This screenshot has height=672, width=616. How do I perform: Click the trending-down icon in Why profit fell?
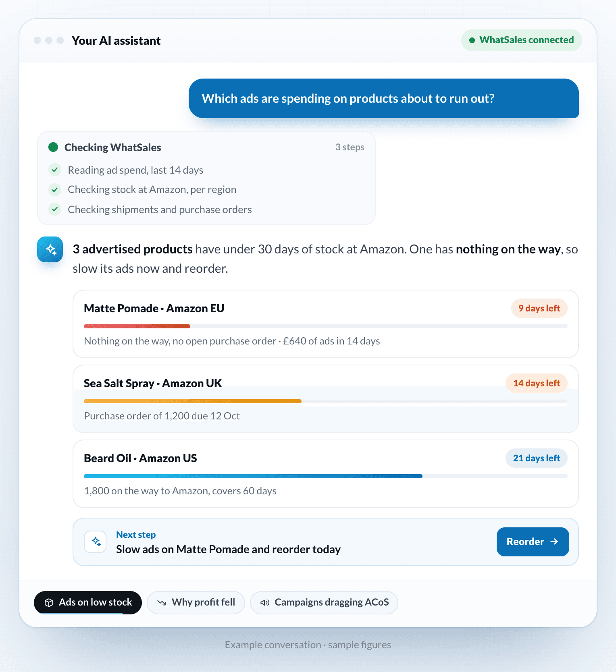click(x=162, y=603)
